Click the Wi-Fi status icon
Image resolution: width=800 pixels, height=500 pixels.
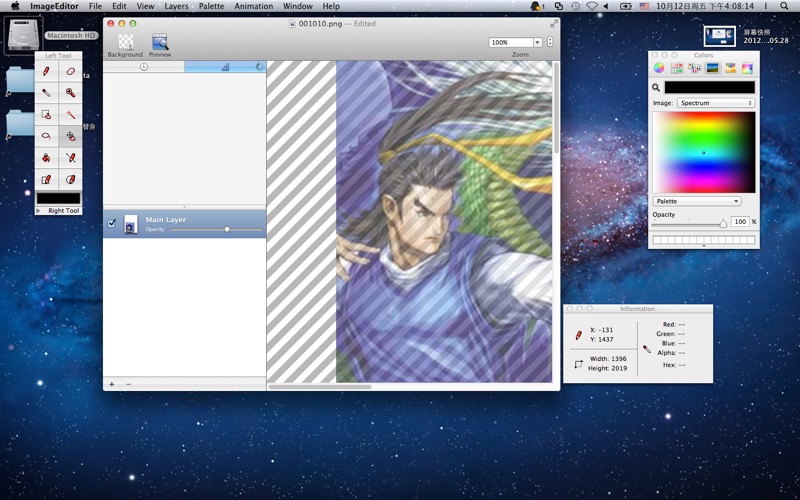pos(591,6)
